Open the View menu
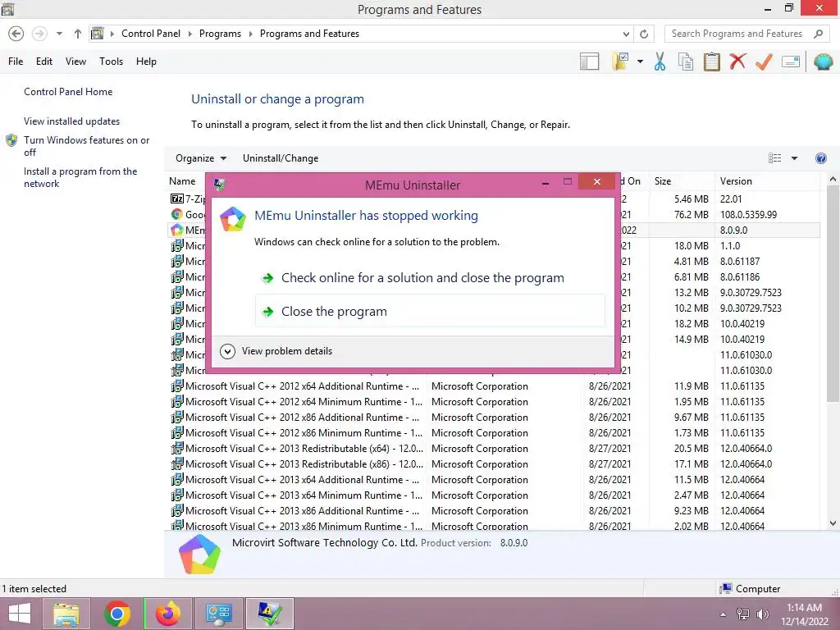This screenshot has height=630, width=840. (x=75, y=62)
